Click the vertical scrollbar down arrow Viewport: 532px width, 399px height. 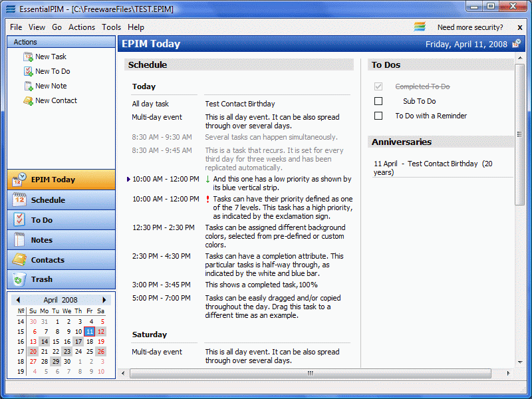(520, 362)
